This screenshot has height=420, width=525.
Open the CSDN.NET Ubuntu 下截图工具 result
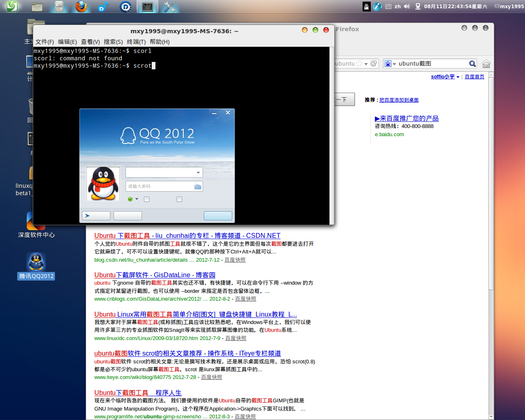pos(187,236)
